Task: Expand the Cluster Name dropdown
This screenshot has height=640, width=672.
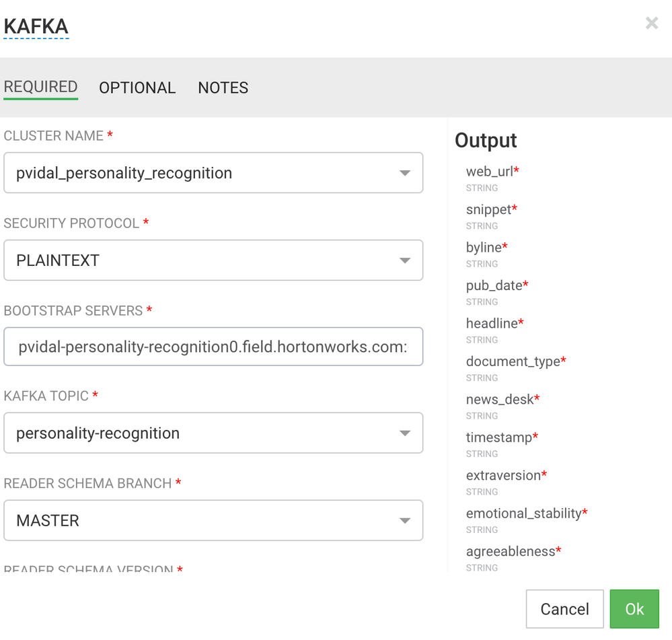Action: point(213,173)
